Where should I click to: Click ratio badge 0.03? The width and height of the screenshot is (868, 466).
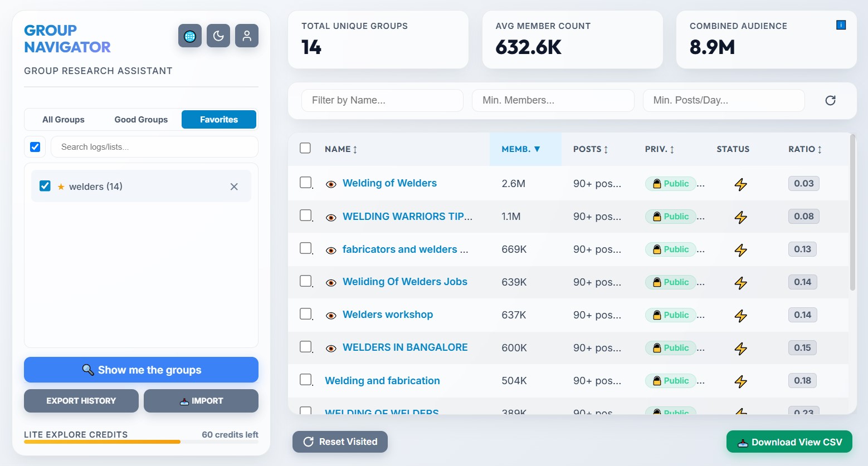tap(804, 184)
